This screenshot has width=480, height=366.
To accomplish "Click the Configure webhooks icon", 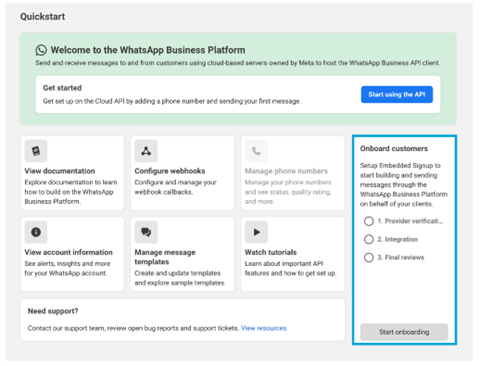I will pos(146,151).
